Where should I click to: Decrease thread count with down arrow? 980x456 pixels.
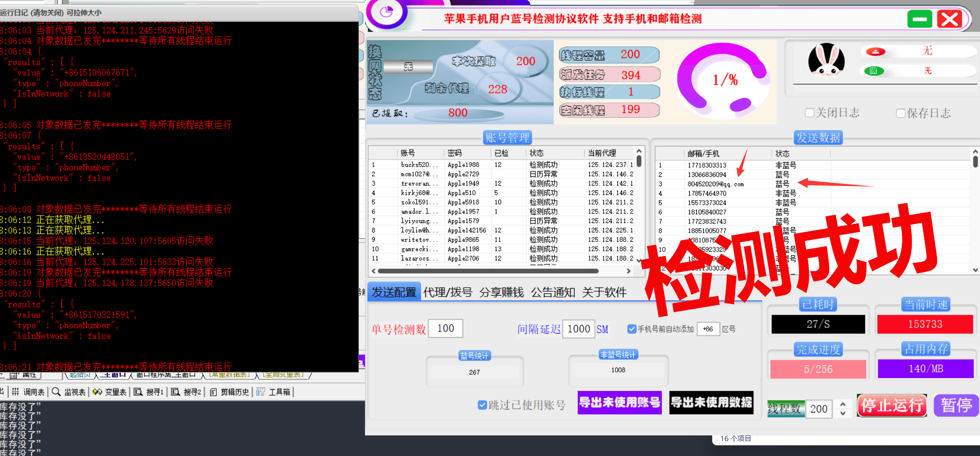(x=843, y=413)
